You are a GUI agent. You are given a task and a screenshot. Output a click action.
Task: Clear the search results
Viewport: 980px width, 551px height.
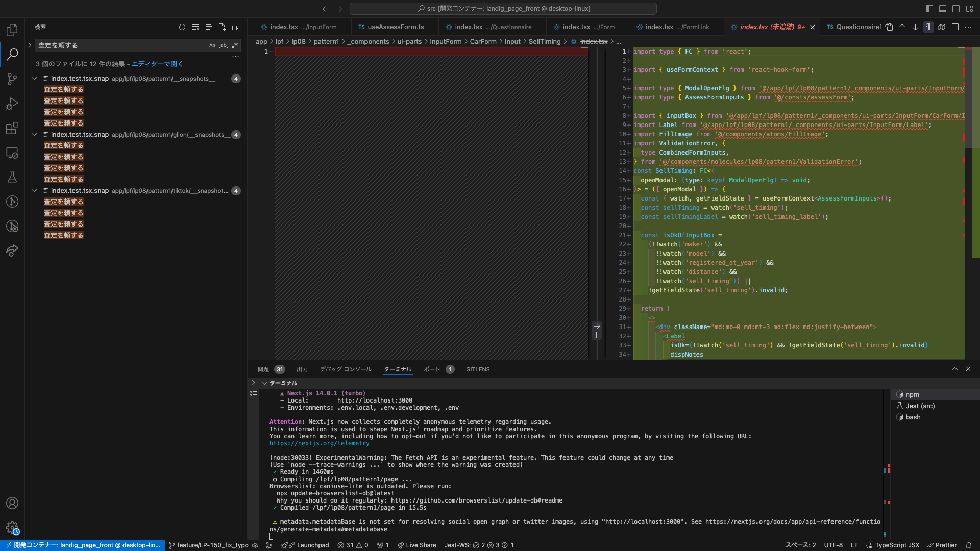pyautogui.click(x=195, y=27)
